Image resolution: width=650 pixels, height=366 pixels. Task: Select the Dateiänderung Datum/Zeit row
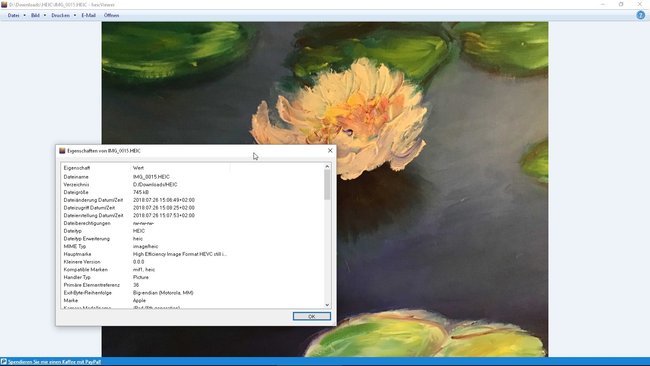[x=193, y=200]
